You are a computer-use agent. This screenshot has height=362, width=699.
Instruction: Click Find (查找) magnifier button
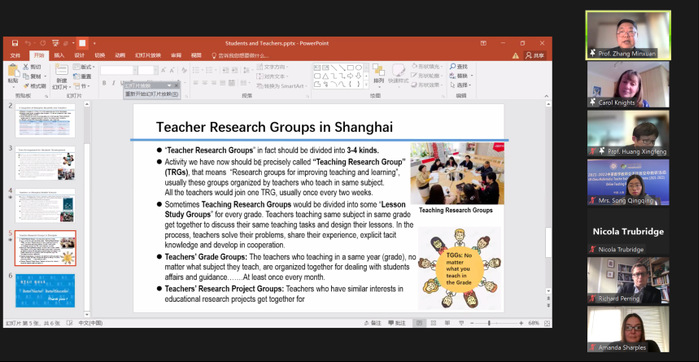[x=459, y=67]
